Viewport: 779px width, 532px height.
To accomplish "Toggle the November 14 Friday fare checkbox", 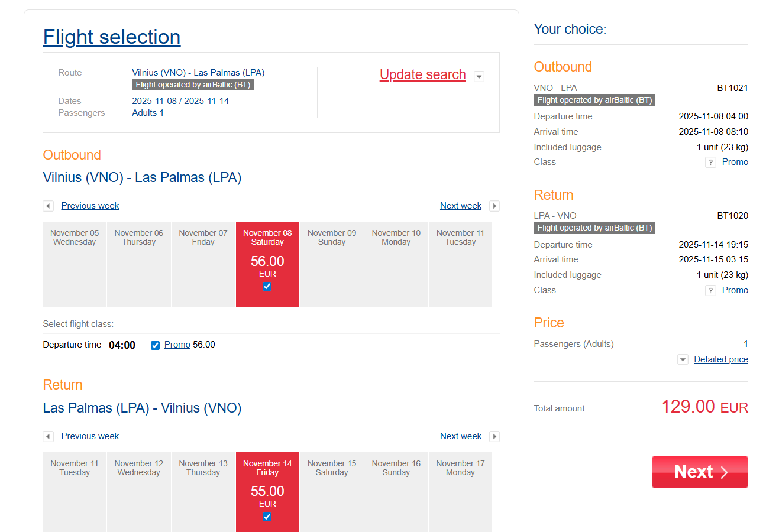I will [267, 517].
